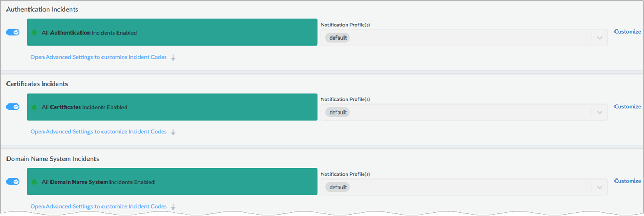
Task: Click down arrow beside Certificates Advanced Settings link
Action: [x=173, y=132]
